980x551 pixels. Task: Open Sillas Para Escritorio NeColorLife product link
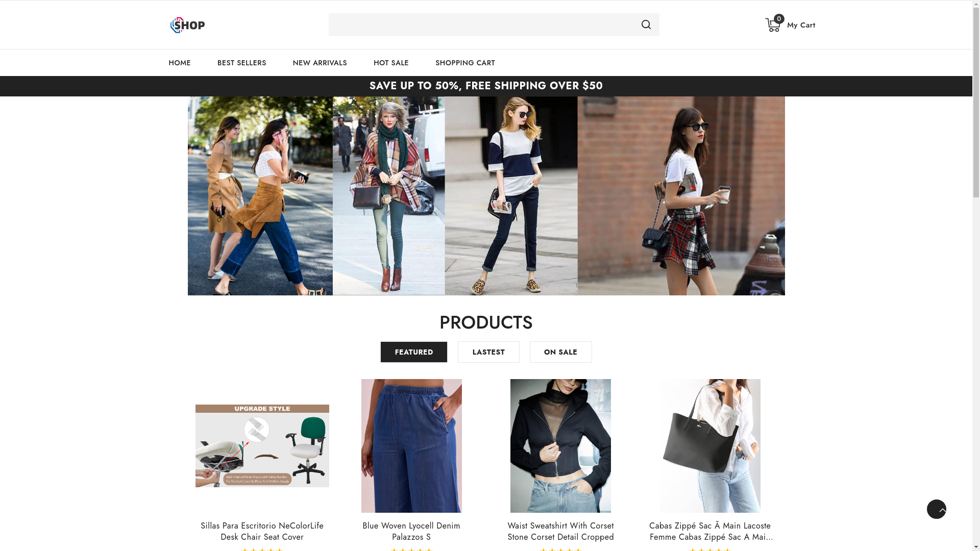coord(262,531)
